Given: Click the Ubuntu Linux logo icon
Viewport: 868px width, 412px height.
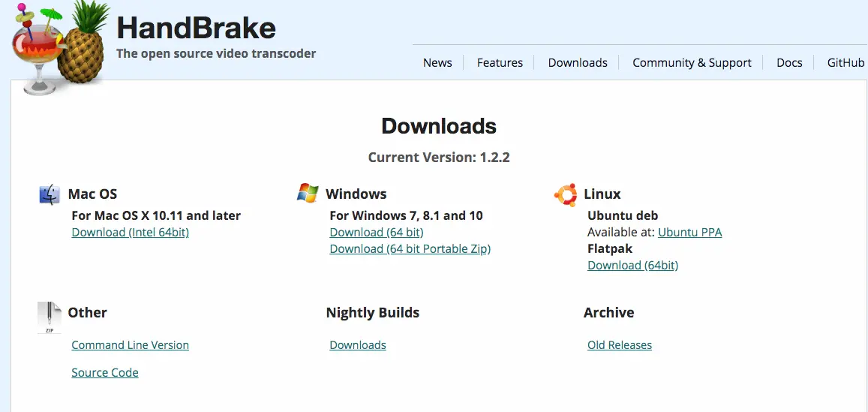Looking at the screenshot, I should [x=566, y=194].
